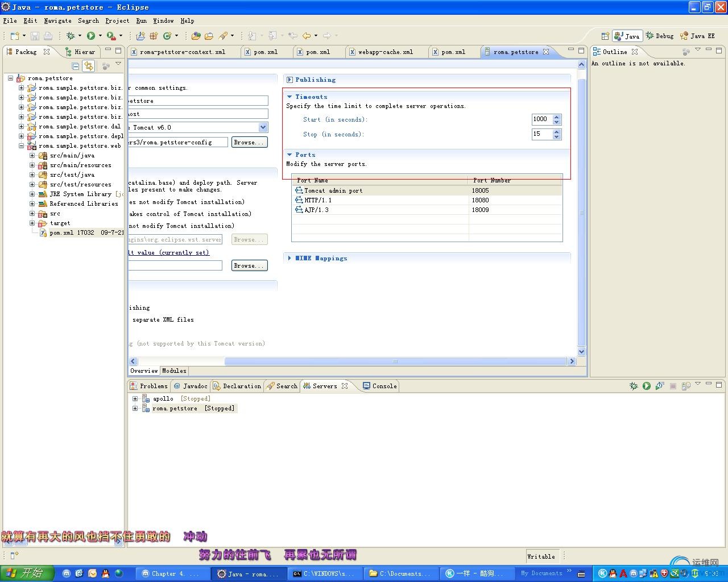Select the HTTP/1.1 port row
Screen dimensions: 728x582
pyautogui.click(x=427, y=200)
